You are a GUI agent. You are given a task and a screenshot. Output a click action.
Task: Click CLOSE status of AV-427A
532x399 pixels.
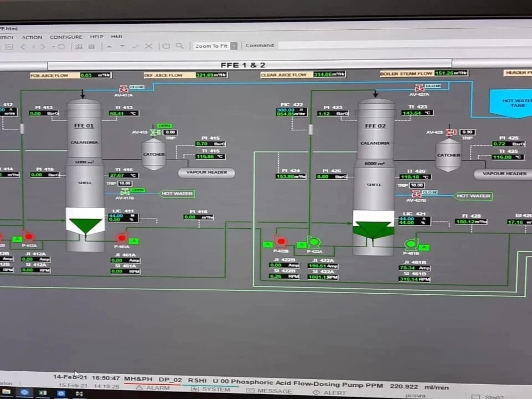(433, 86)
